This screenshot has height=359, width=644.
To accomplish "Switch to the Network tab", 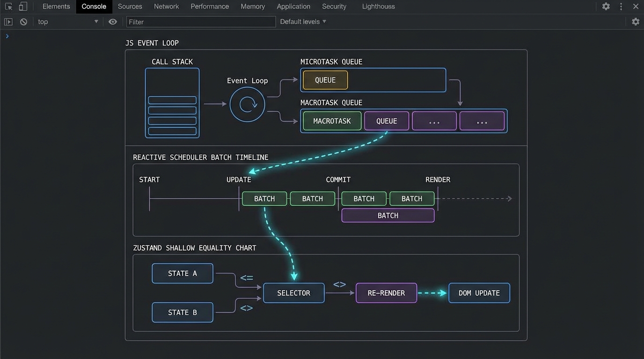I will click(x=166, y=7).
